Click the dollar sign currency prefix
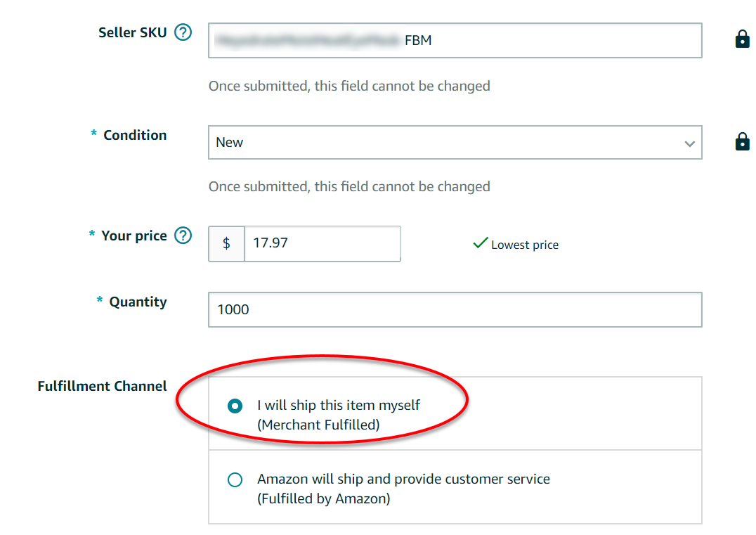This screenshot has height=535, width=756. (226, 244)
